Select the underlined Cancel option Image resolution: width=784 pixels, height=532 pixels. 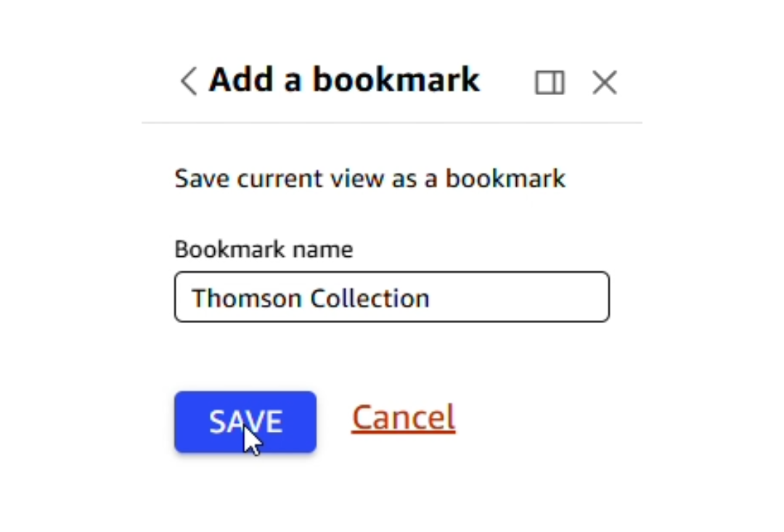(403, 417)
